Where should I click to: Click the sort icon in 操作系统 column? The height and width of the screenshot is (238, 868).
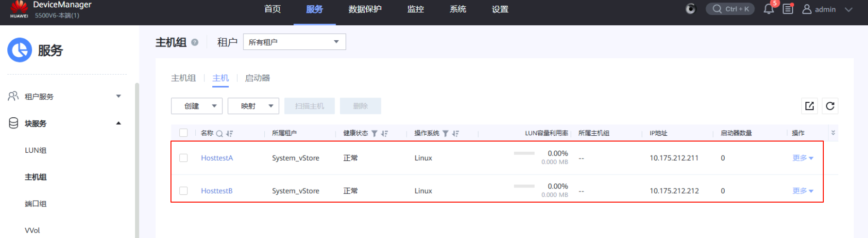pyautogui.click(x=456, y=134)
